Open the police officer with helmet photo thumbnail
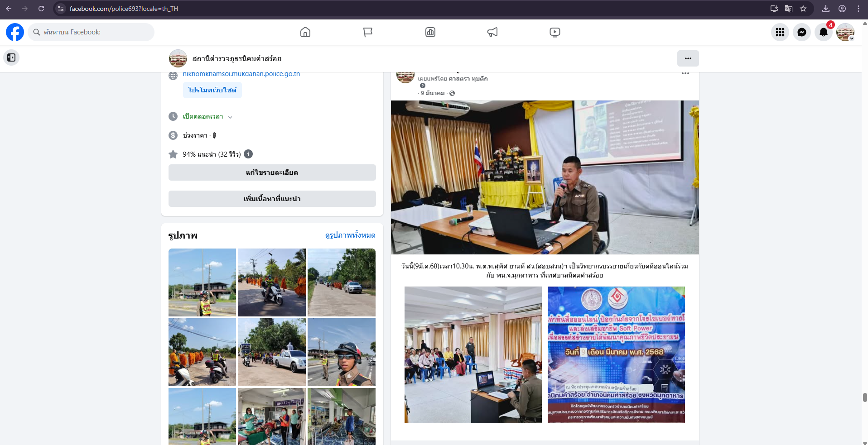Screen dimensions: 868x445 pyautogui.click(x=342, y=352)
